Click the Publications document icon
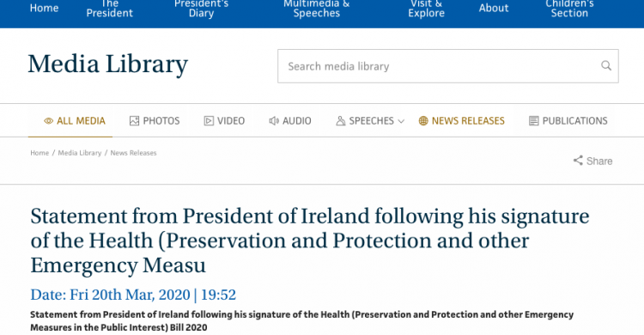 coord(533,121)
